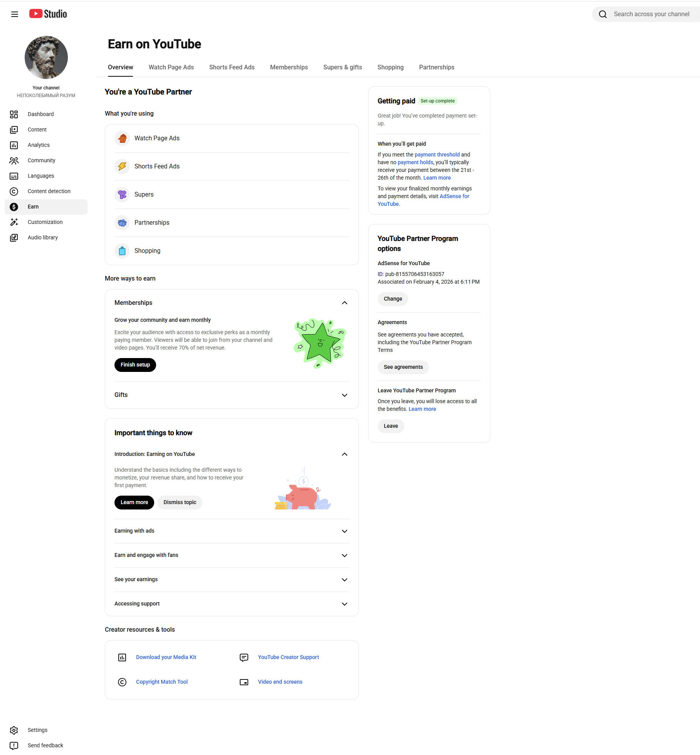The width and height of the screenshot is (700, 755).
Task: Click Send feedback icon
Action: point(14,745)
